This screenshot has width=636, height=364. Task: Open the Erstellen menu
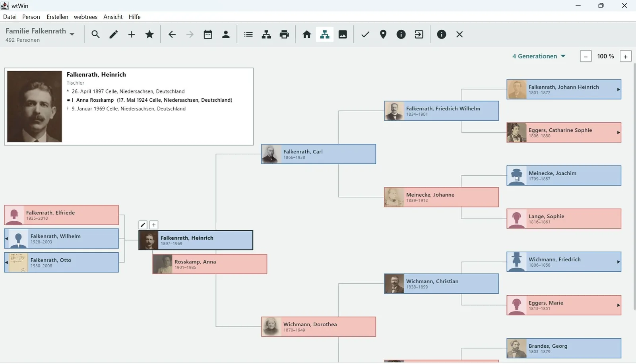click(x=57, y=17)
